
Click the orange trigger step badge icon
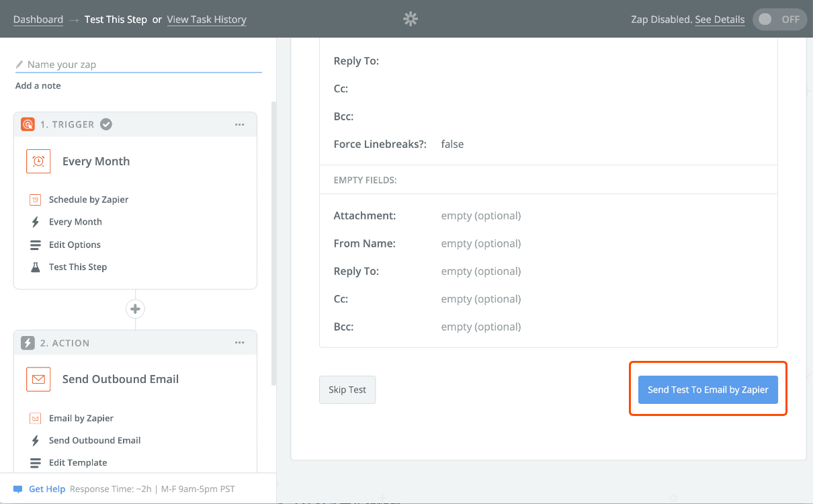(28, 124)
